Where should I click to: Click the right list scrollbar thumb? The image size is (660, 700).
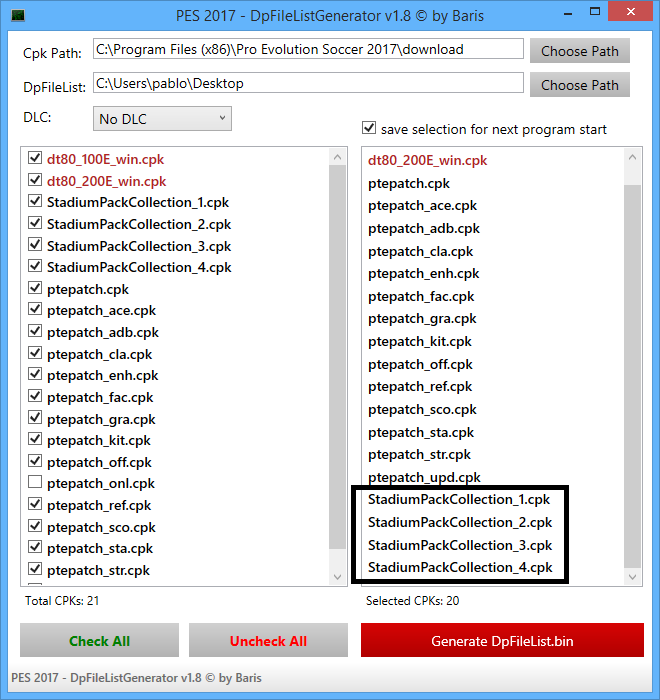632,376
